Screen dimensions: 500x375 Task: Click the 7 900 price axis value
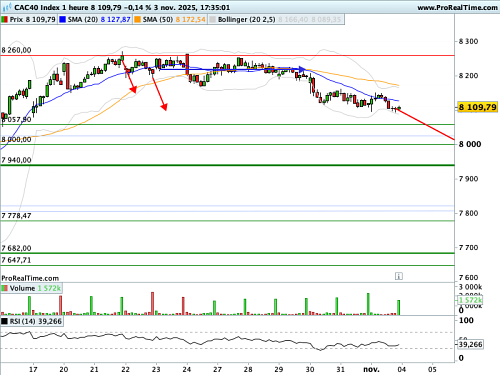(x=468, y=179)
